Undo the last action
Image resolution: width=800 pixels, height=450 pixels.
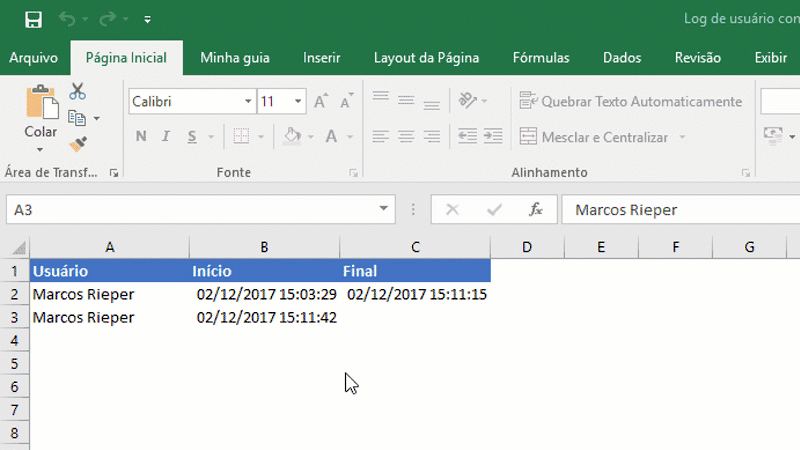pos(67,19)
